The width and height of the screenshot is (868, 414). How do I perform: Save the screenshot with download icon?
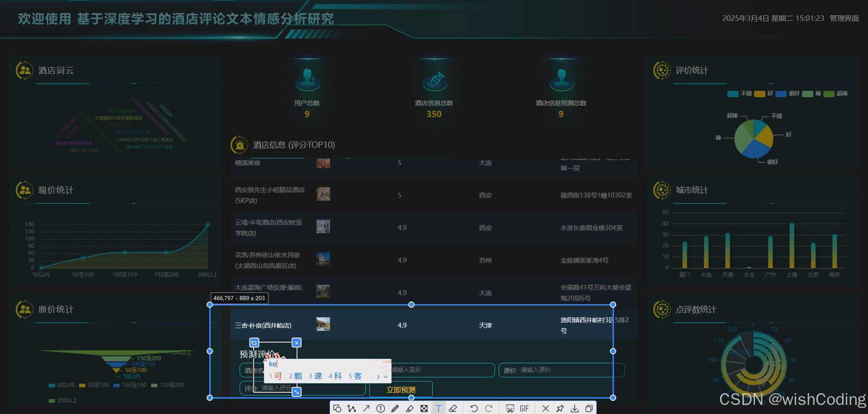coord(575,408)
